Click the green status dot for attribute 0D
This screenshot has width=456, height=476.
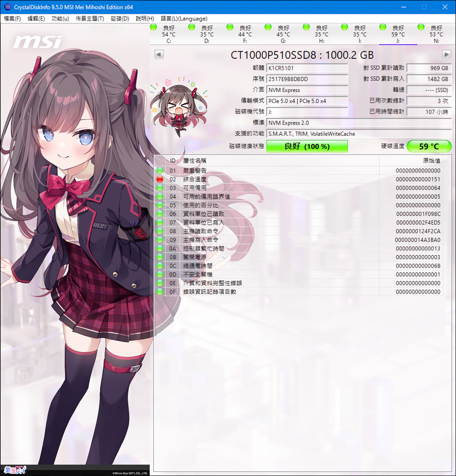(x=160, y=275)
